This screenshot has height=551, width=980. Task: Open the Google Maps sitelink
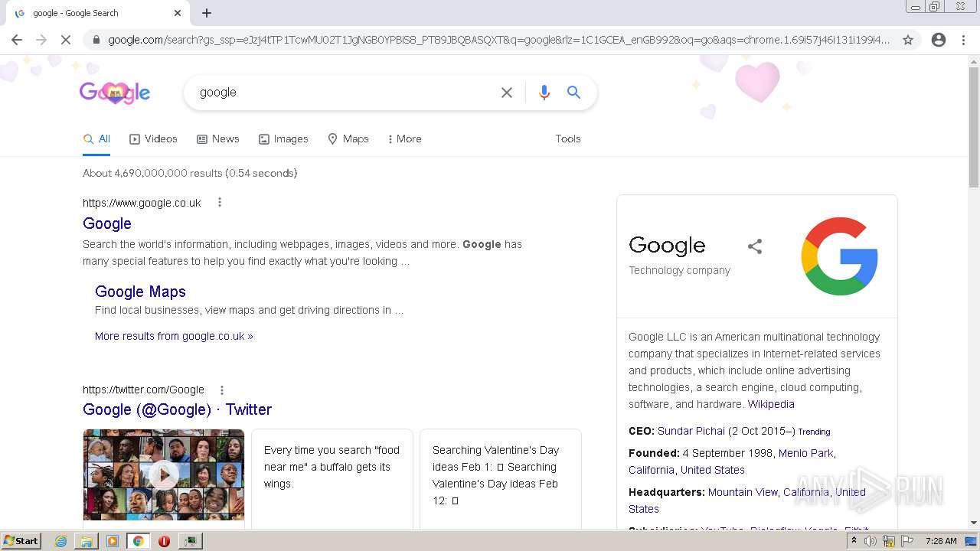click(140, 292)
